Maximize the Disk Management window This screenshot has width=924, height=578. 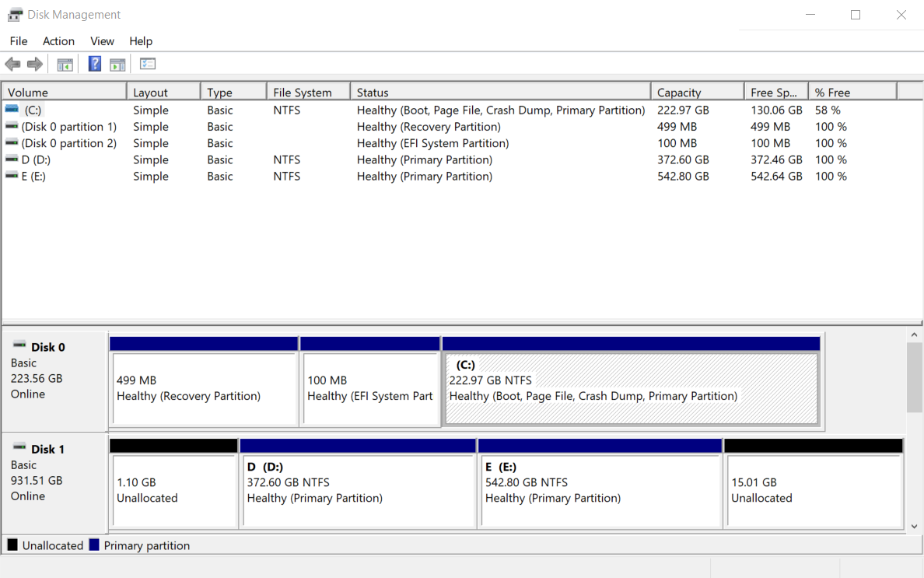coord(856,15)
